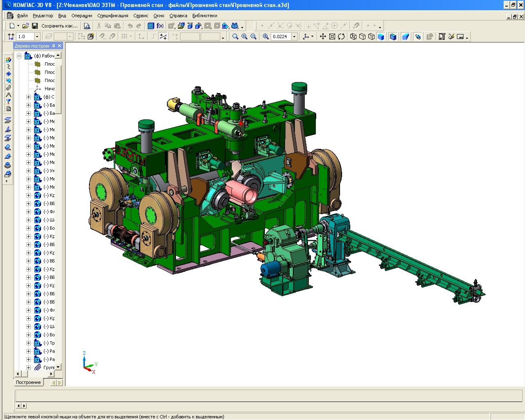Open the Справка menu
The width and height of the screenshot is (525, 420).
click(178, 16)
